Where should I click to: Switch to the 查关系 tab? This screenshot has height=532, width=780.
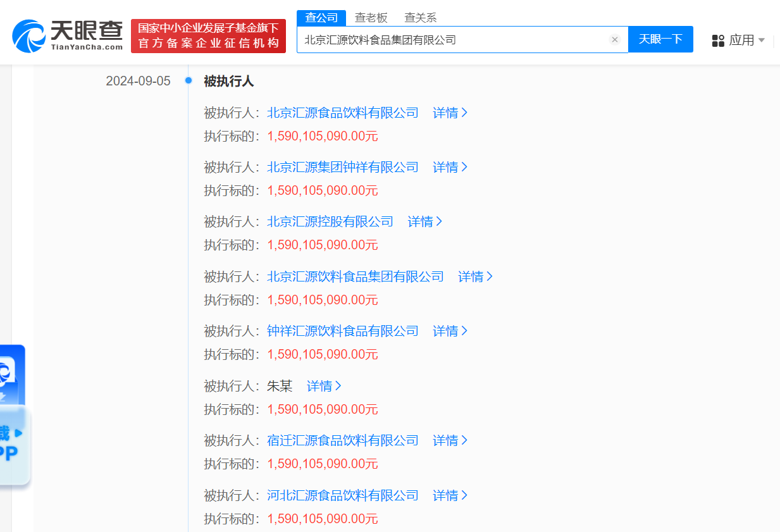421,18
